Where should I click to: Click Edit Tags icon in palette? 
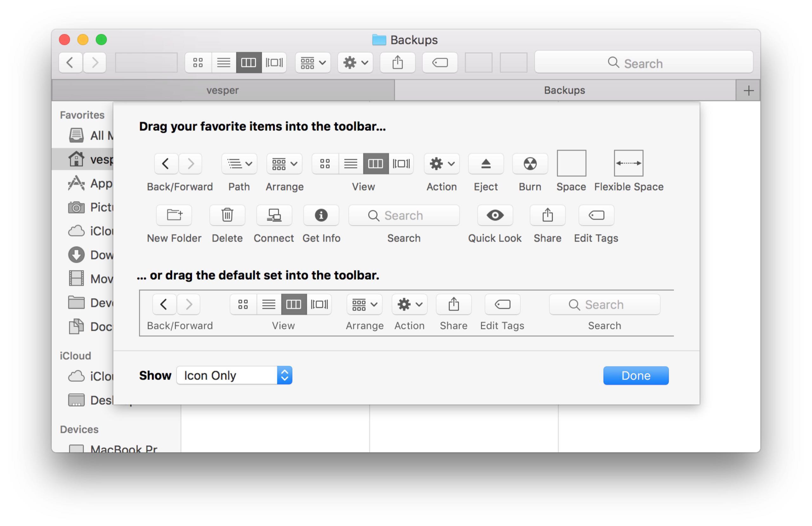(x=596, y=215)
